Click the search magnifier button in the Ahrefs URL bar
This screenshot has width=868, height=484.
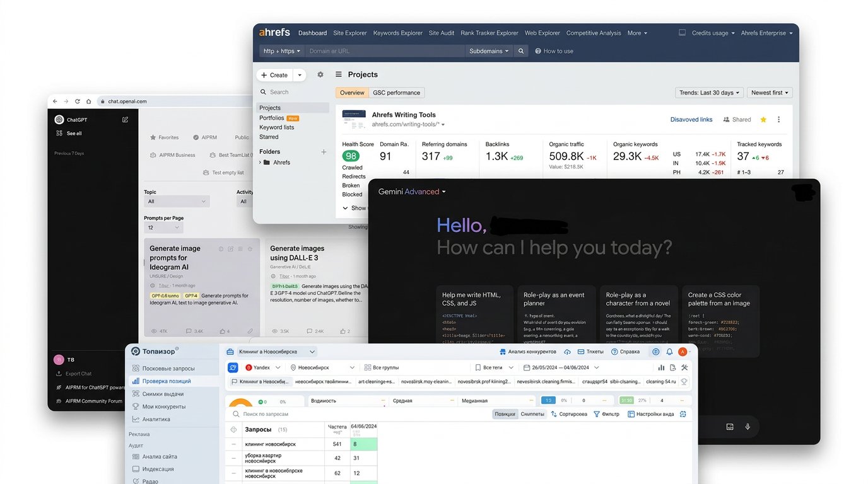521,51
